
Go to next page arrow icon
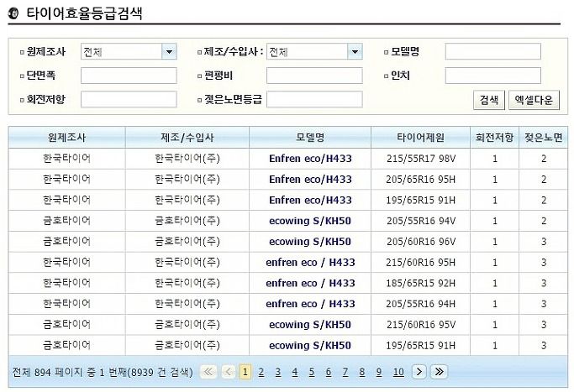[x=419, y=372]
